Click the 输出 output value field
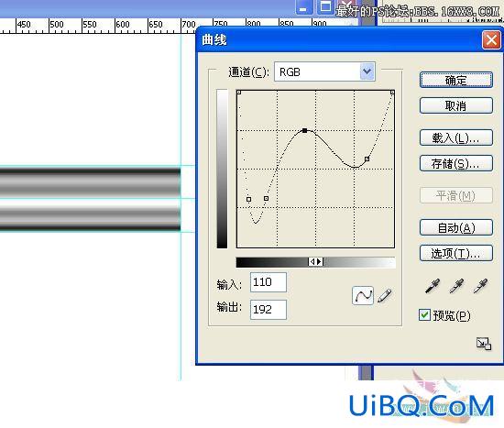 pyautogui.click(x=268, y=310)
